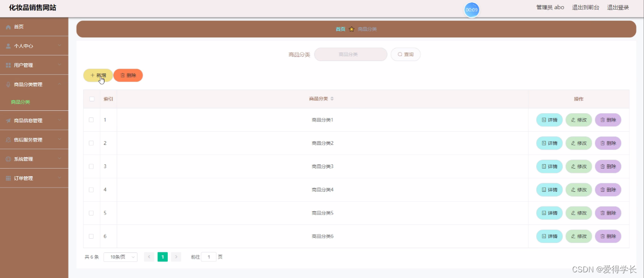Select the 商品分类 submenu item in sidebar
The width and height of the screenshot is (644, 278).
34,102
